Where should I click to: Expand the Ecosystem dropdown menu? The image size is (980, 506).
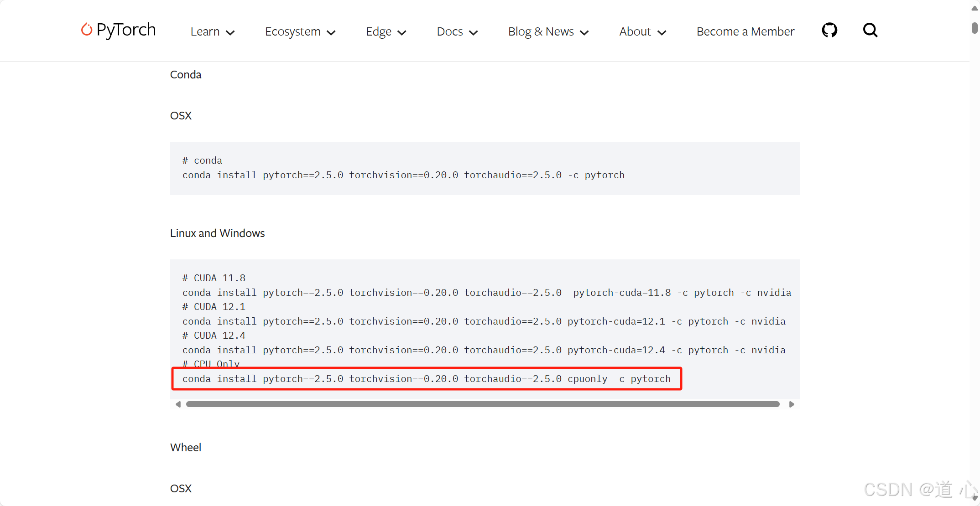(x=300, y=32)
